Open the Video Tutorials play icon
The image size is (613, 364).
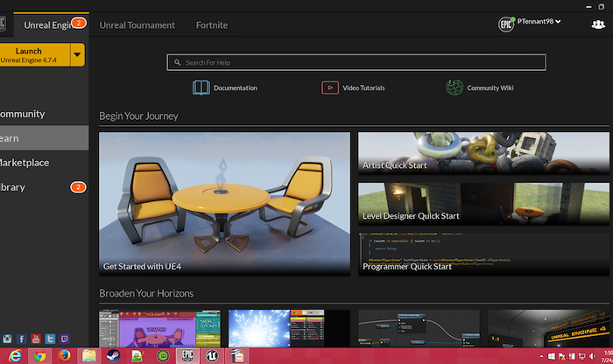pos(330,87)
